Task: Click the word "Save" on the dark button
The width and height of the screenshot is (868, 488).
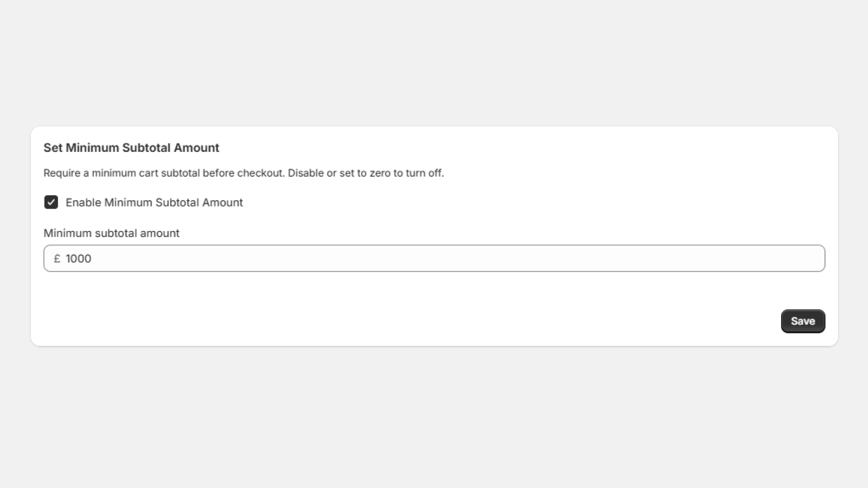Action: click(x=803, y=321)
